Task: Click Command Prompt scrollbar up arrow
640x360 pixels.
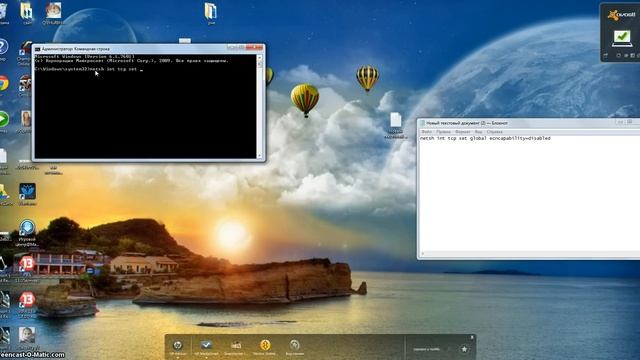Action: click(260, 58)
